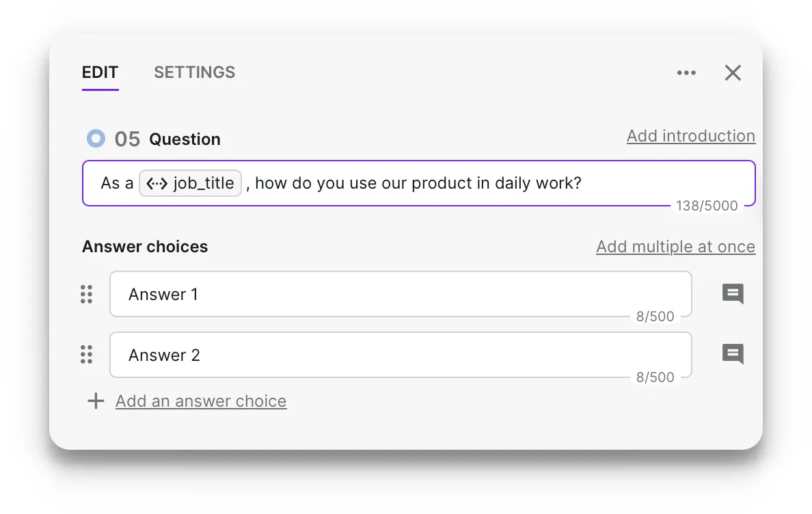Open the three-dot more options menu

click(686, 73)
